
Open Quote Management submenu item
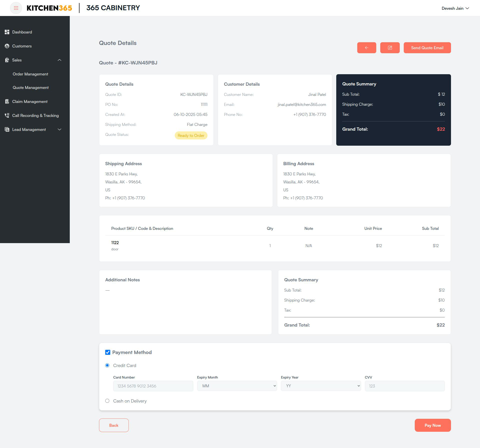point(31,87)
